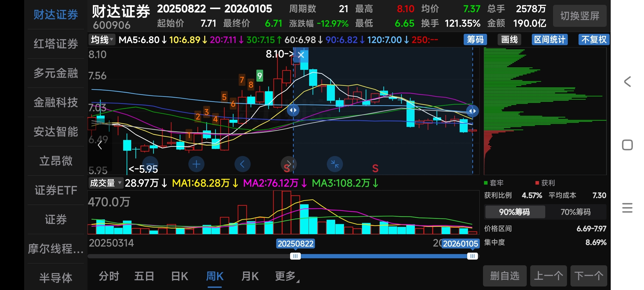Open the 均线 indicator dropdown
Viewport: 644px width, 290px height.
(102, 40)
